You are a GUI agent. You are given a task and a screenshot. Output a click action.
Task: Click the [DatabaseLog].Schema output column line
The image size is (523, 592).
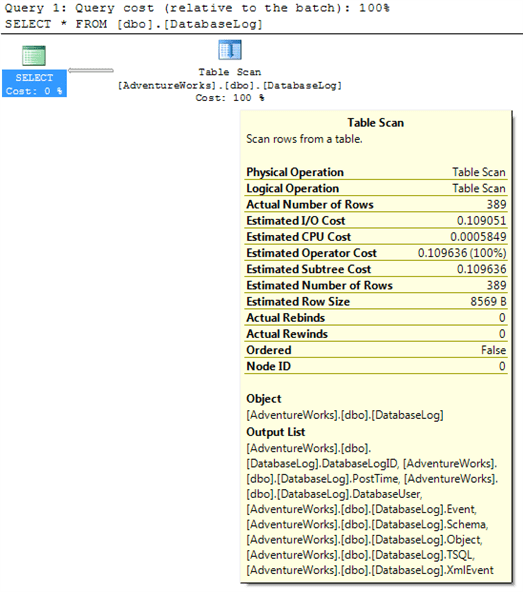tap(367, 524)
